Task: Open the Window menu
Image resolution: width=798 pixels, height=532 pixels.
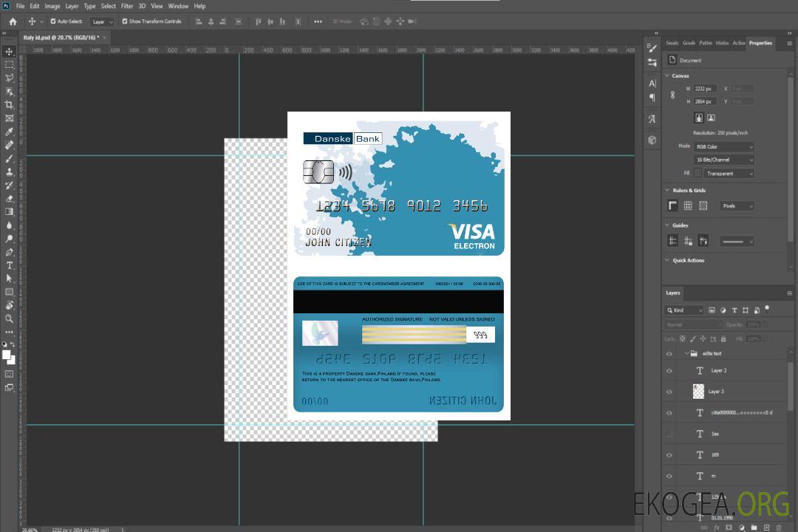Action: point(178,6)
